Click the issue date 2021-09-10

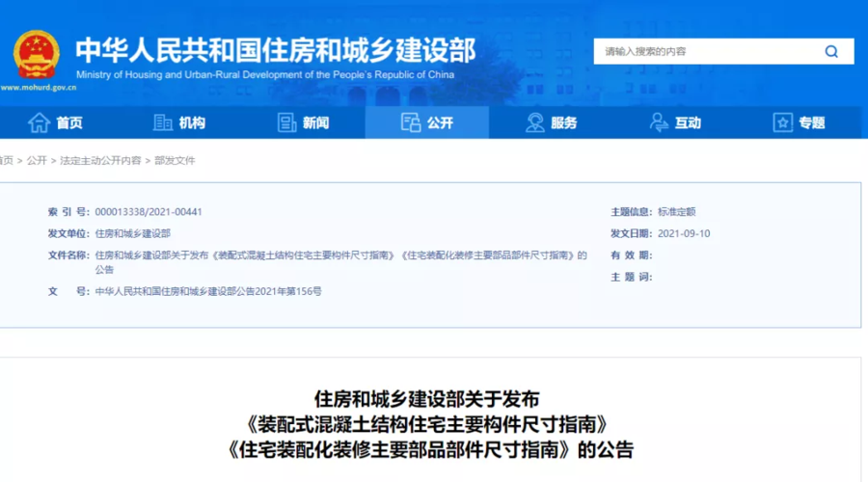684,233
